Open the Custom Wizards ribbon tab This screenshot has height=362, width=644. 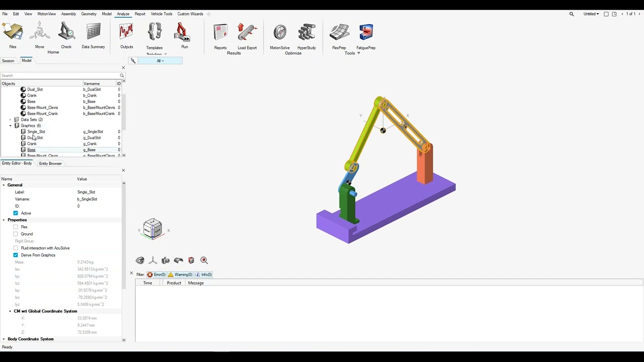tap(190, 14)
